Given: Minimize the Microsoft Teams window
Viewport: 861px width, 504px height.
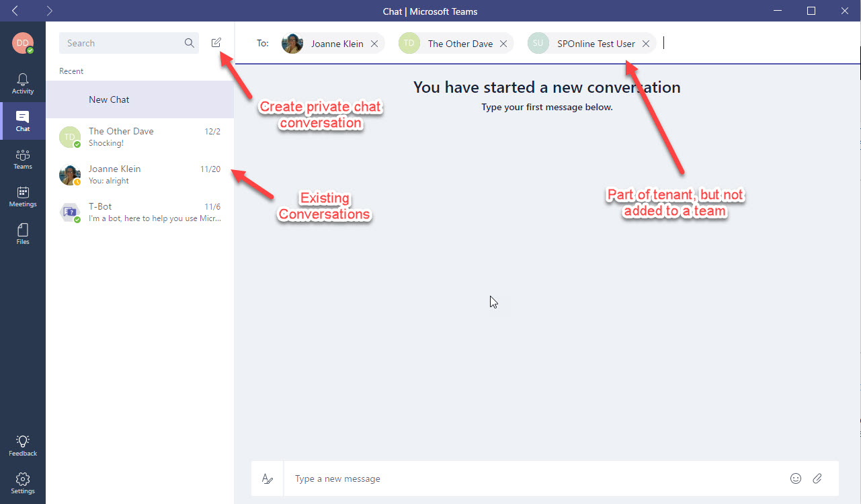Looking at the screenshot, I should (778, 11).
